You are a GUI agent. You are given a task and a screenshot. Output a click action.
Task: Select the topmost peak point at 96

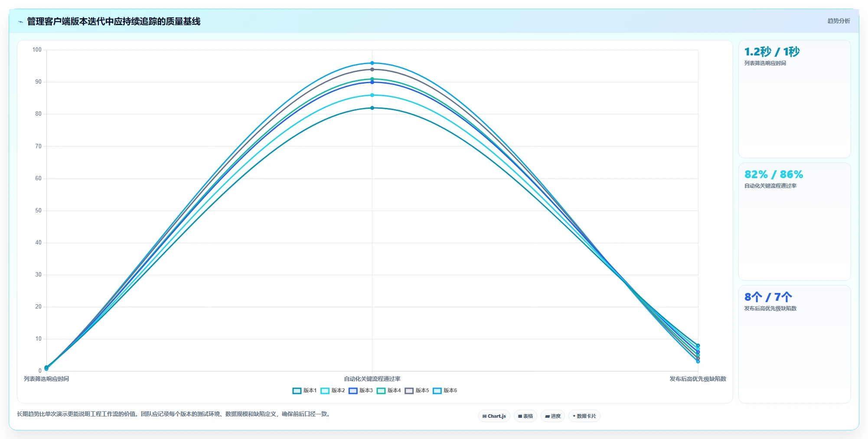point(372,63)
